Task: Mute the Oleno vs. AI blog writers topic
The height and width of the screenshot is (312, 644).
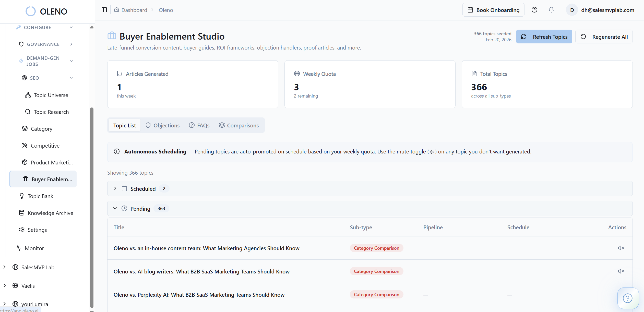Action: pyautogui.click(x=621, y=271)
